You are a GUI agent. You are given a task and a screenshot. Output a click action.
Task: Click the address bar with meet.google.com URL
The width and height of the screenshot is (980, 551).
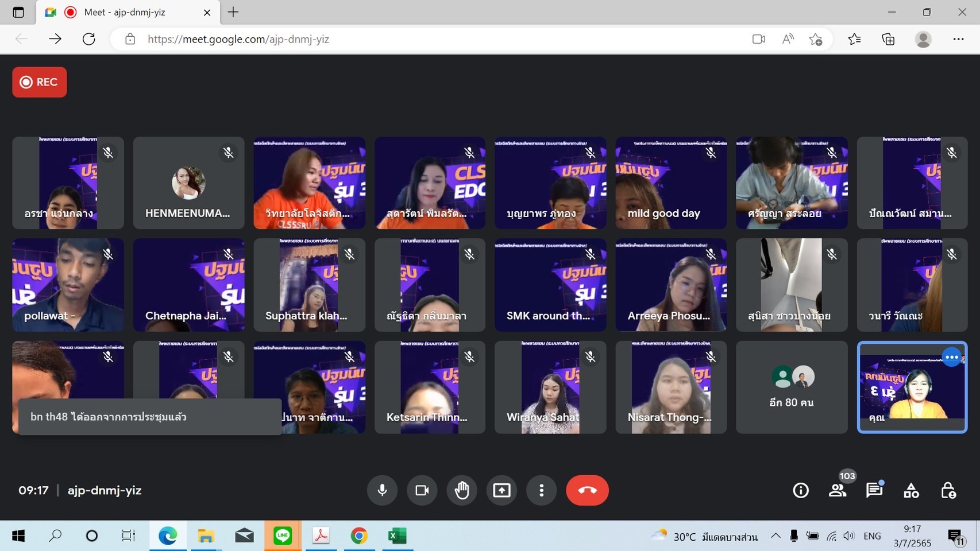point(402,39)
